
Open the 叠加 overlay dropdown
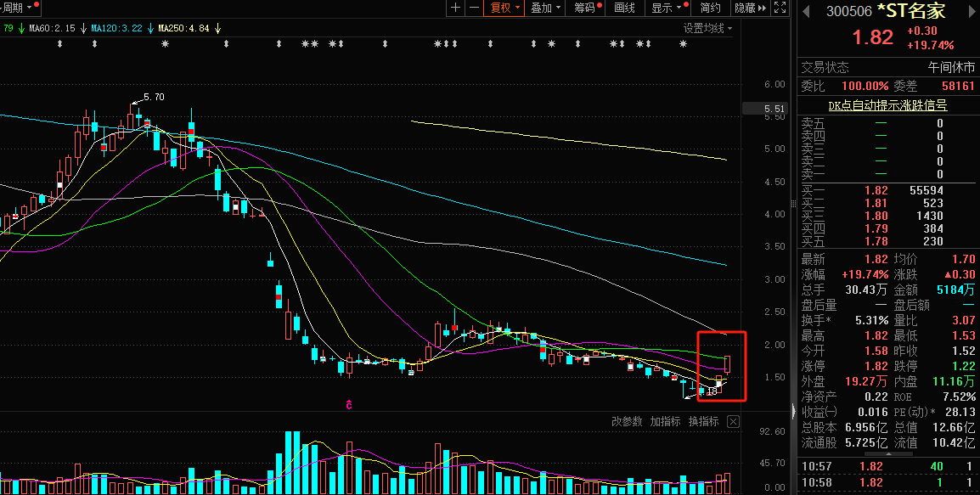(x=546, y=8)
